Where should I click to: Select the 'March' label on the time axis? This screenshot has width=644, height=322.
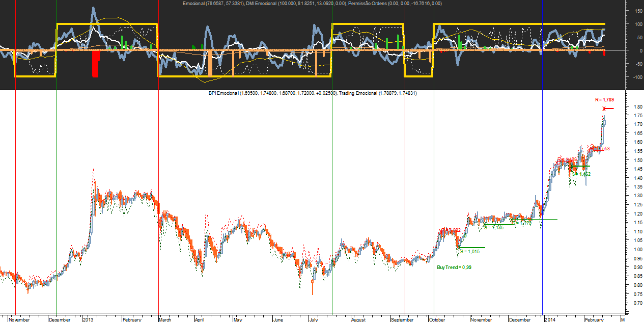click(165, 319)
